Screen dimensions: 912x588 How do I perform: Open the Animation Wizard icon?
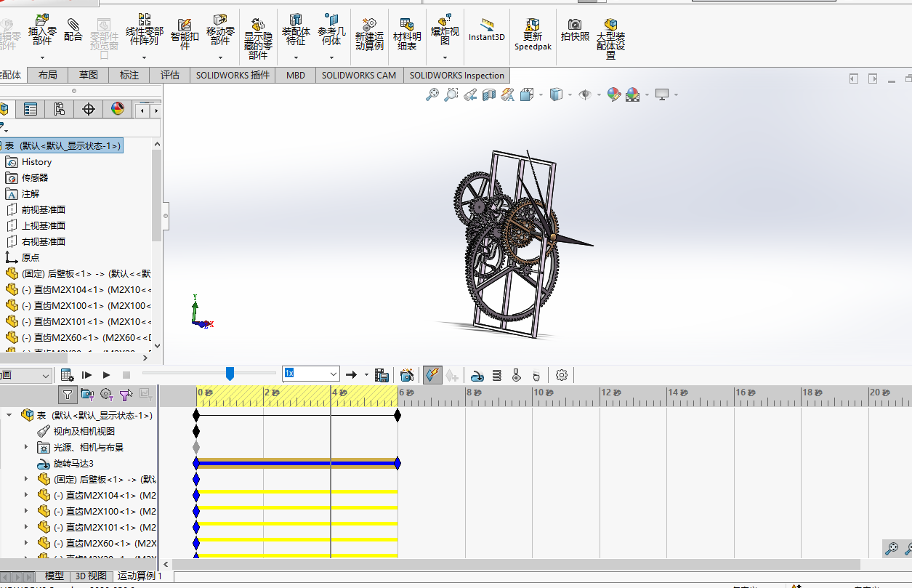click(x=407, y=375)
